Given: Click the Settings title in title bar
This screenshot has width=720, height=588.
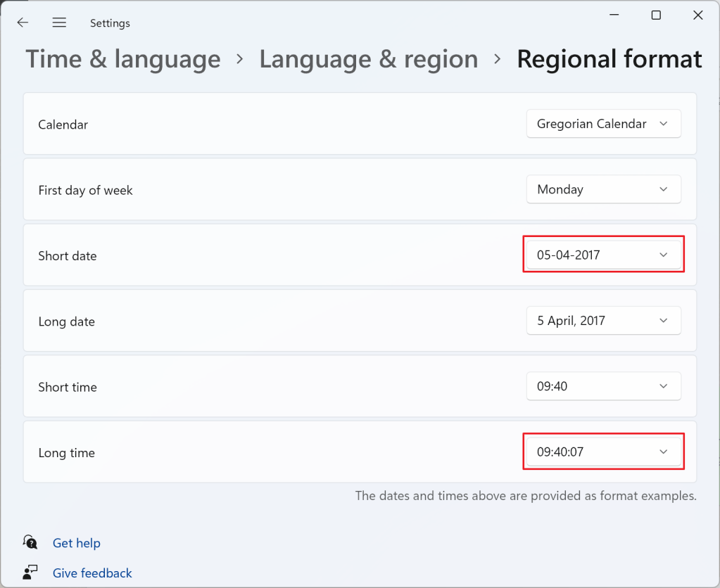Looking at the screenshot, I should [x=110, y=23].
